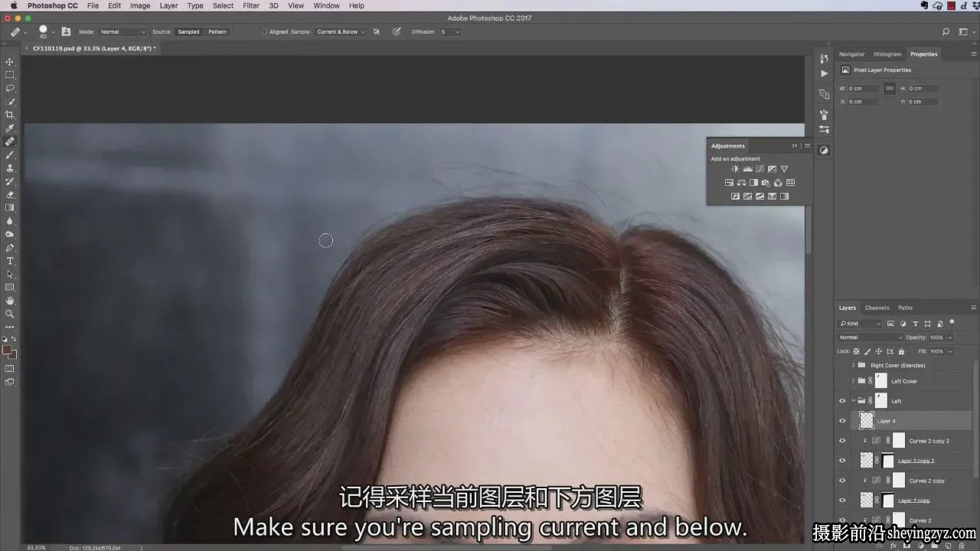Enable the Aligned checkbox
The width and height of the screenshot is (980, 551).
tap(264, 32)
